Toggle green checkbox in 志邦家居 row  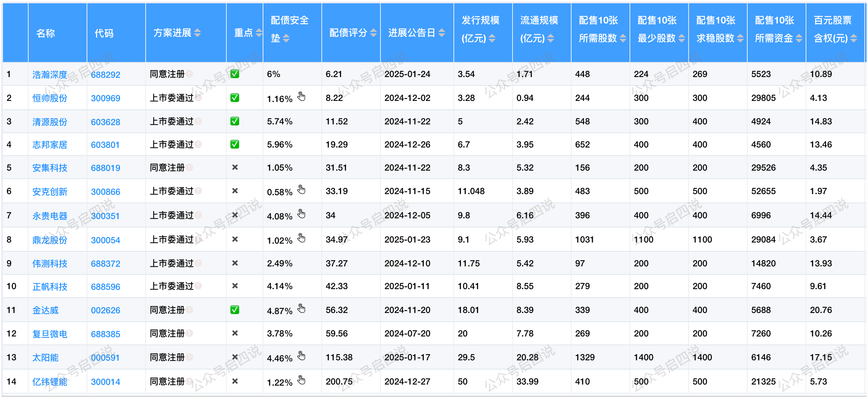pyautogui.click(x=235, y=144)
